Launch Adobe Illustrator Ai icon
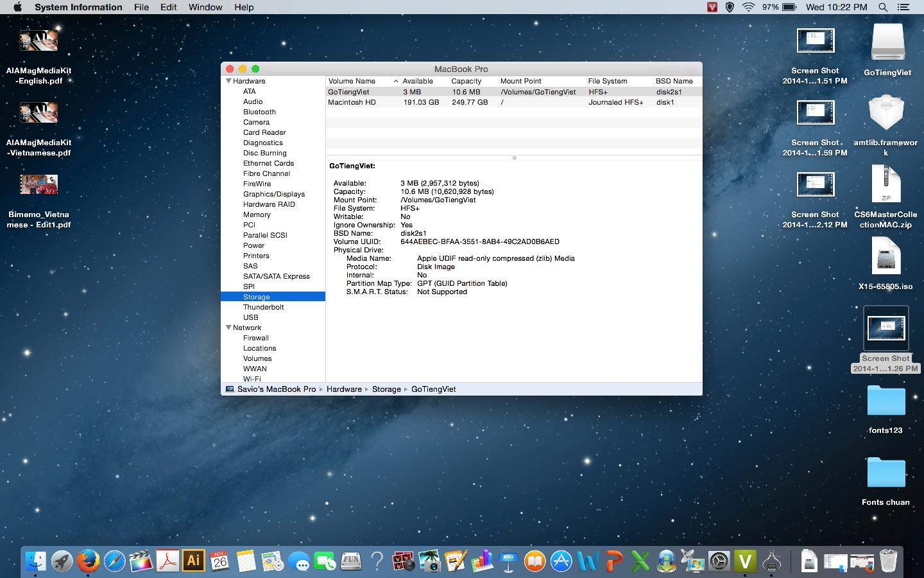Image resolution: width=924 pixels, height=578 pixels. coord(193,561)
